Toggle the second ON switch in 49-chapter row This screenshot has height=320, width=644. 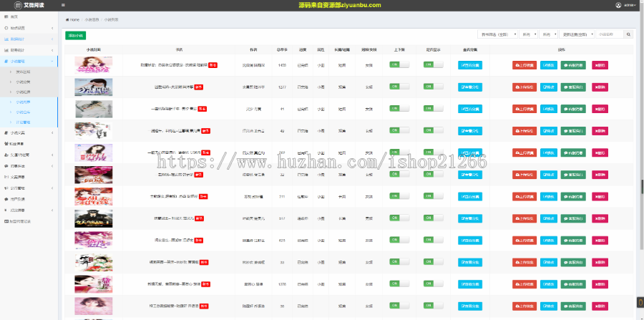[x=434, y=130]
